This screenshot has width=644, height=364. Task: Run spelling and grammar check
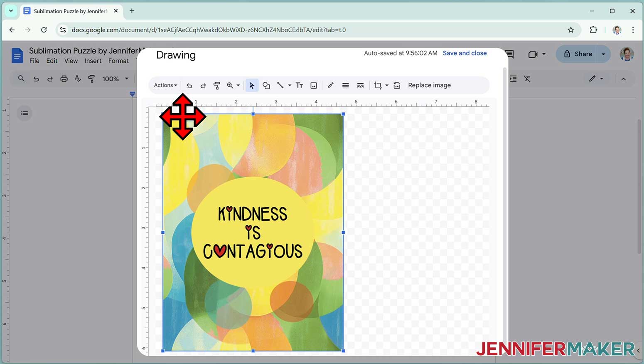pyautogui.click(x=78, y=79)
